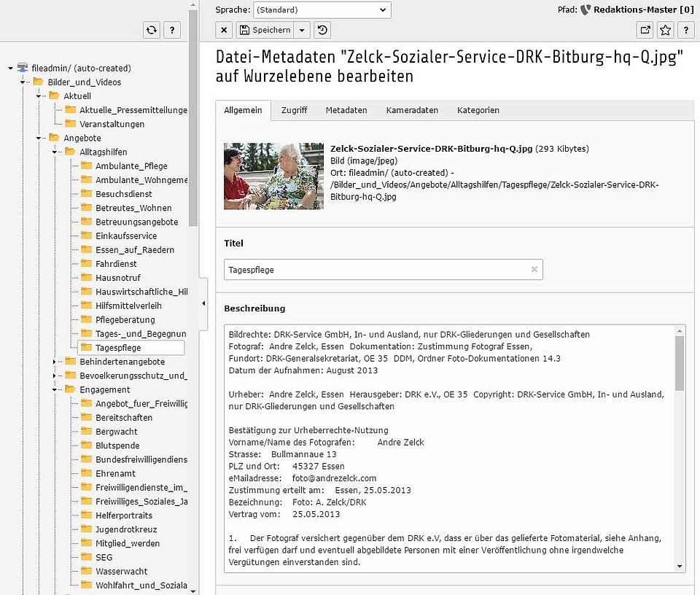The image size is (700, 595).
Task: Open the Sprache language dropdown
Action: 322,10
